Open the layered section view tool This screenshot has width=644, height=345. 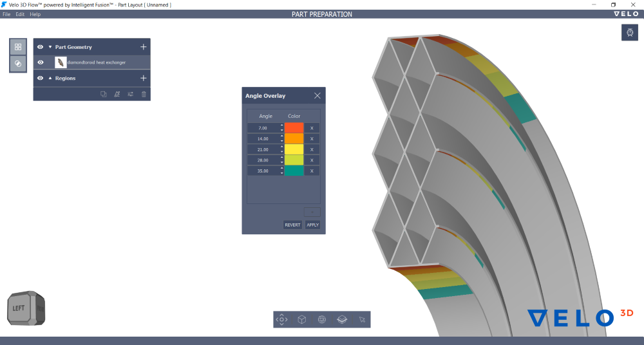(x=342, y=319)
